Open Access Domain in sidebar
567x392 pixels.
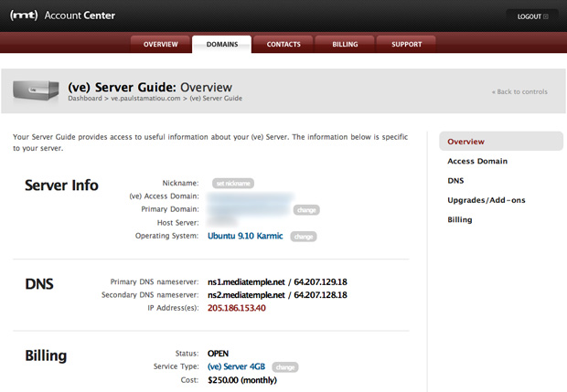[x=477, y=161]
